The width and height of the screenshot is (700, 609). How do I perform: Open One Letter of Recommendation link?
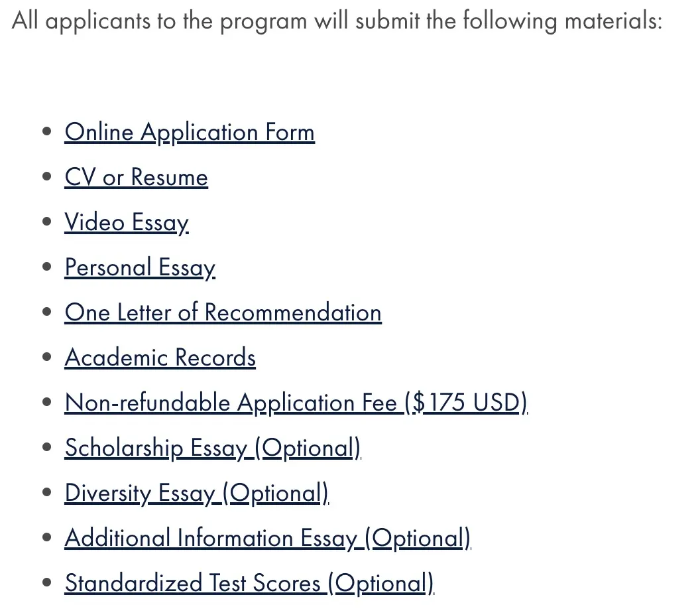[x=223, y=312]
